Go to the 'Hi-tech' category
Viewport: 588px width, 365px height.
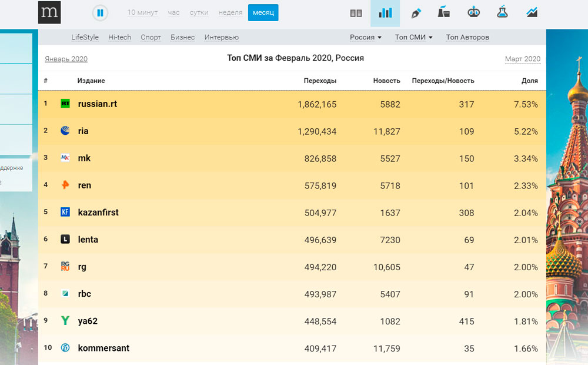(119, 37)
